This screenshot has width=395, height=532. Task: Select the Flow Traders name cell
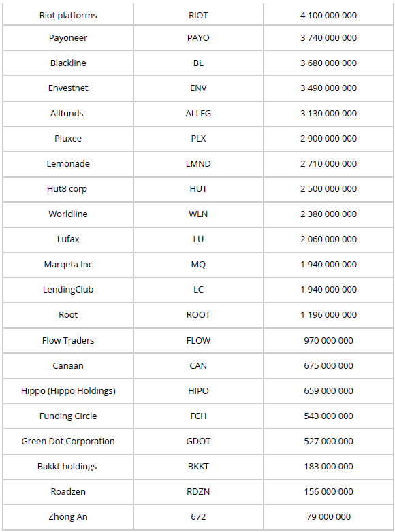pos(68,340)
